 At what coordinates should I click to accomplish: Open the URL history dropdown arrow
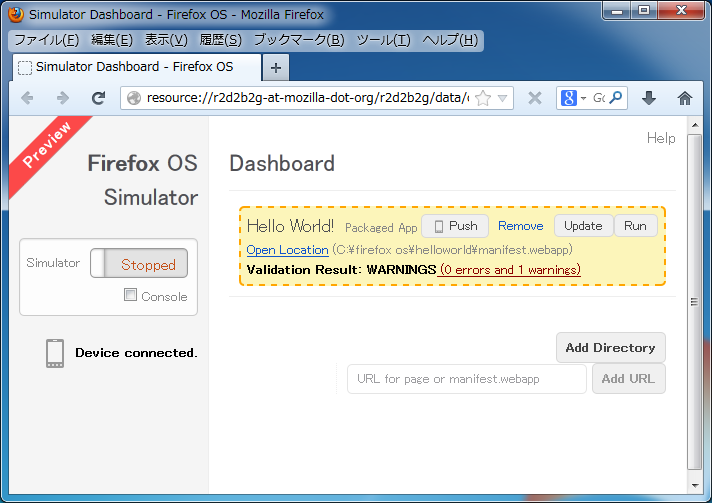[x=503, y=98]
